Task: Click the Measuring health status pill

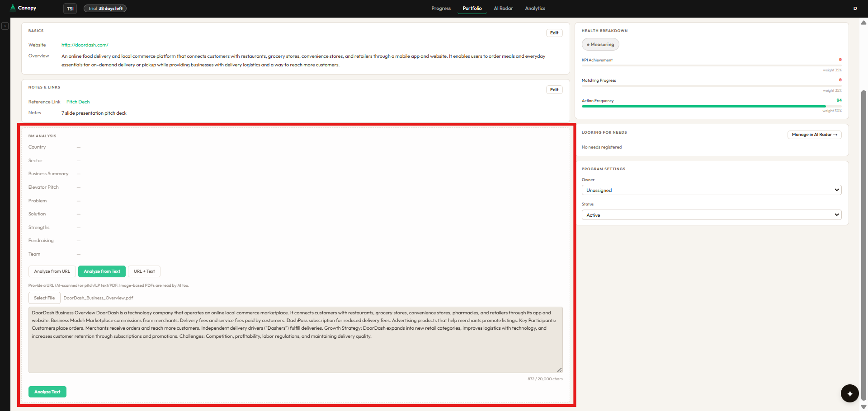Action: [x=600, y=44]
